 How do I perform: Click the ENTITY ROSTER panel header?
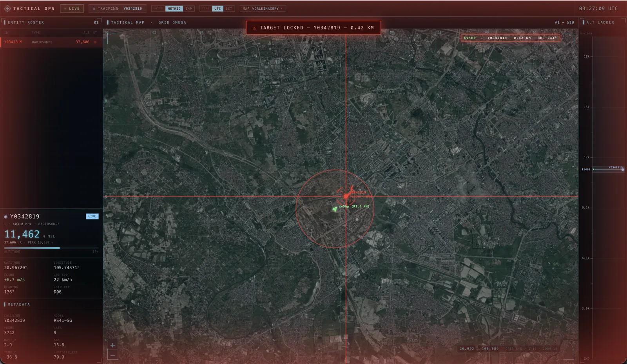pos(51,22)
